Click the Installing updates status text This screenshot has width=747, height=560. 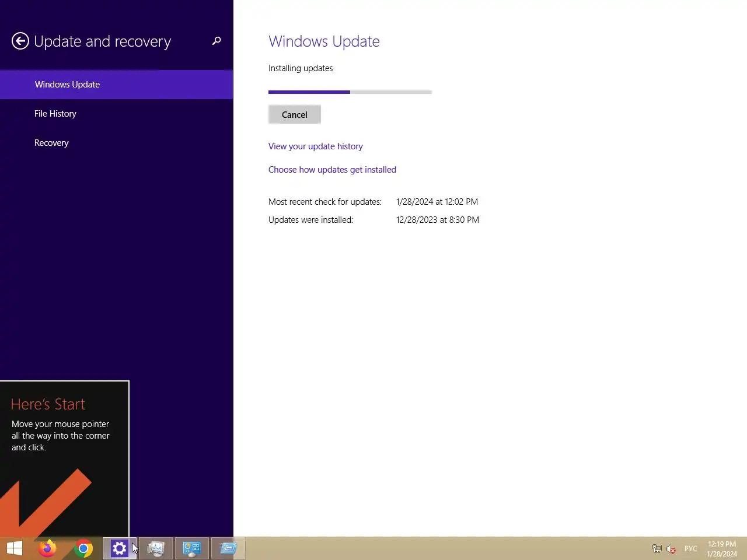[x=301, y=68]
